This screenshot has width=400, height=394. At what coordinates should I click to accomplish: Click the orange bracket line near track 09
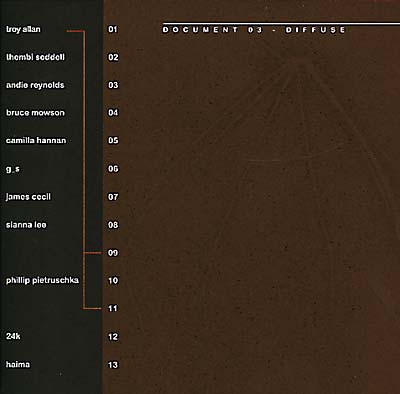92,253
